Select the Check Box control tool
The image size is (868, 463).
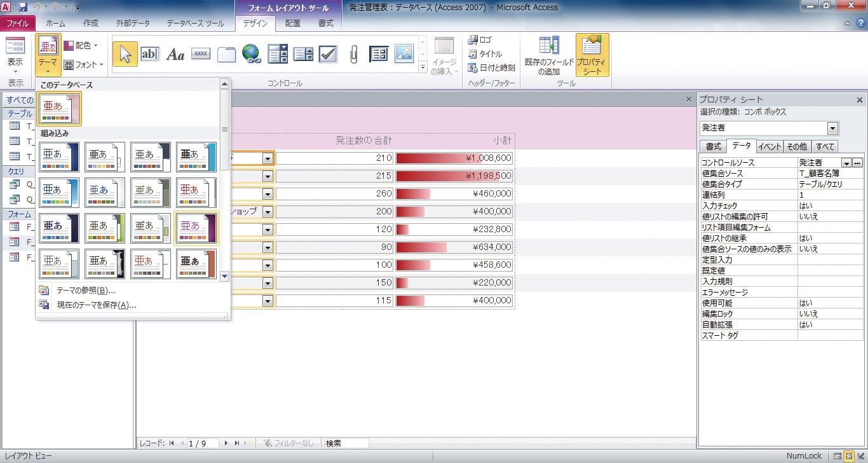pyautogui.click(x=328, y=54)
